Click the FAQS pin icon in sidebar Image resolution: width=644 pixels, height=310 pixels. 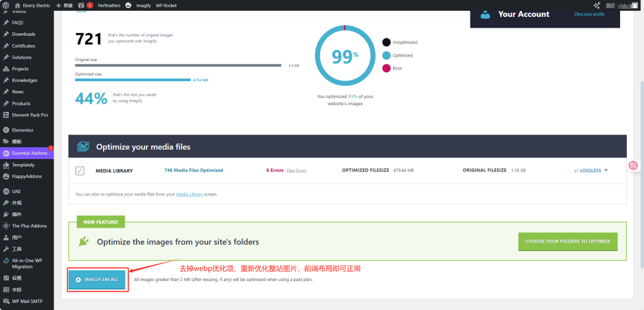(x=6, y=23)
